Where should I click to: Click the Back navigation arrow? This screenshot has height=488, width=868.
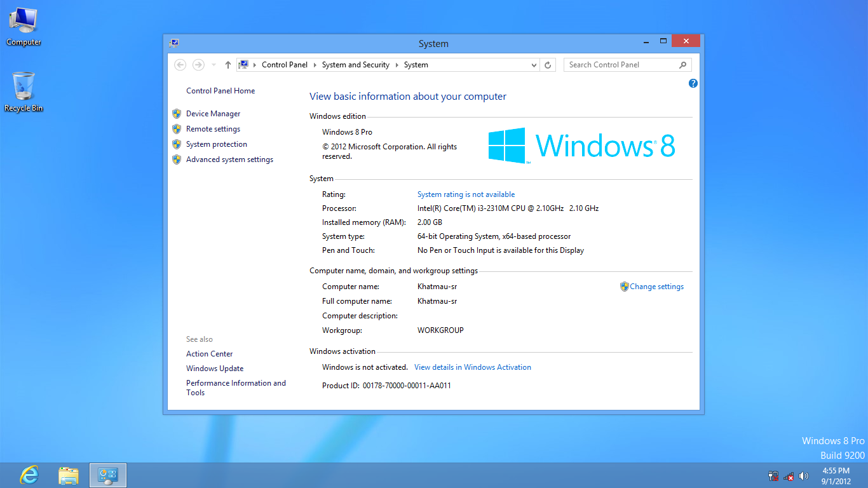[180, 65]
